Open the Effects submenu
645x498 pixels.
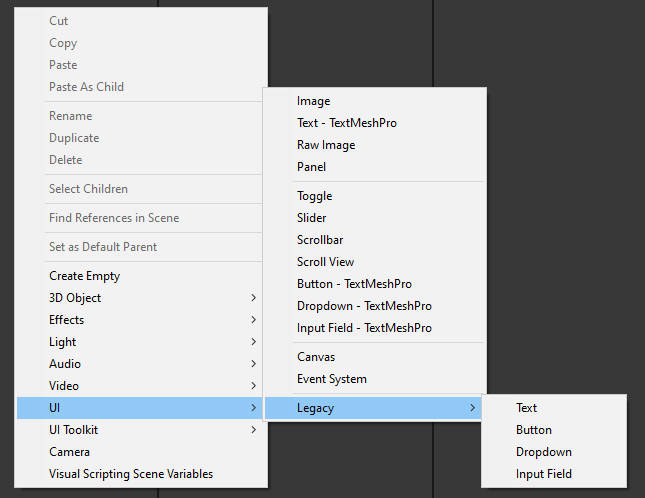[x=67, y=320]
